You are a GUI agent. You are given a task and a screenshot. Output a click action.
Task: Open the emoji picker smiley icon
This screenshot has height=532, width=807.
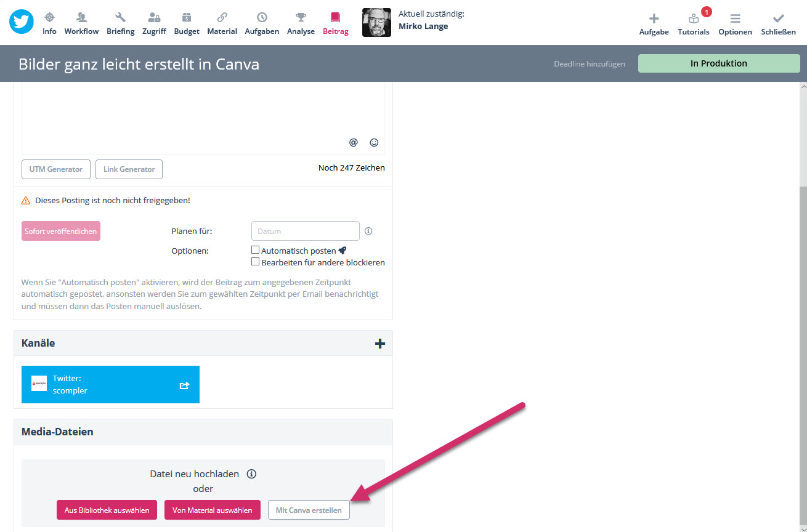click(374, 142)
